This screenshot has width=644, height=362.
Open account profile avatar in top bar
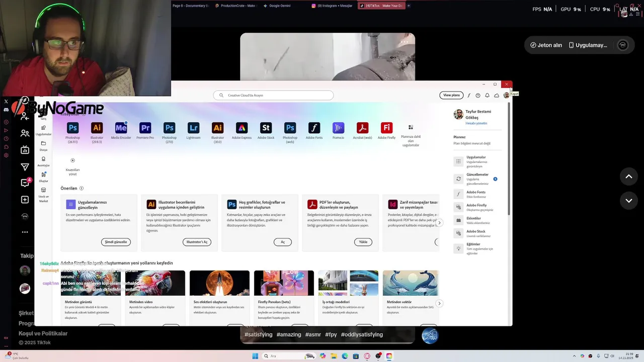click(506, 95)
